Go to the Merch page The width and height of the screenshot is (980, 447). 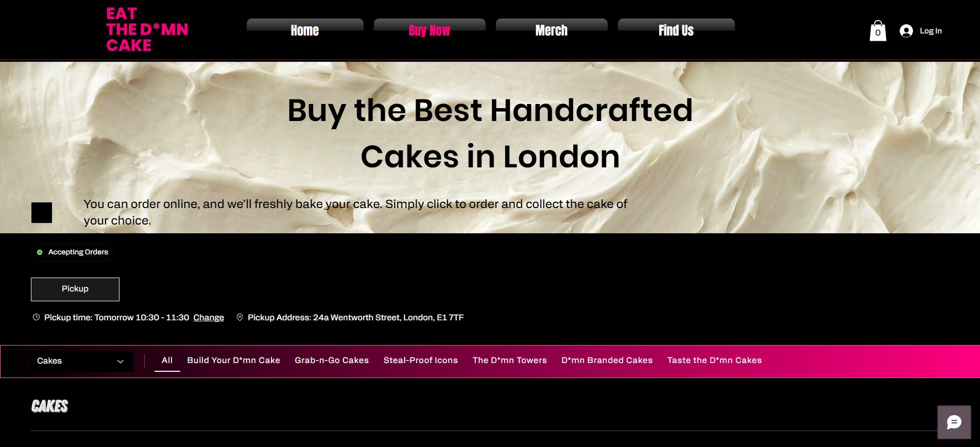(552, 30)
